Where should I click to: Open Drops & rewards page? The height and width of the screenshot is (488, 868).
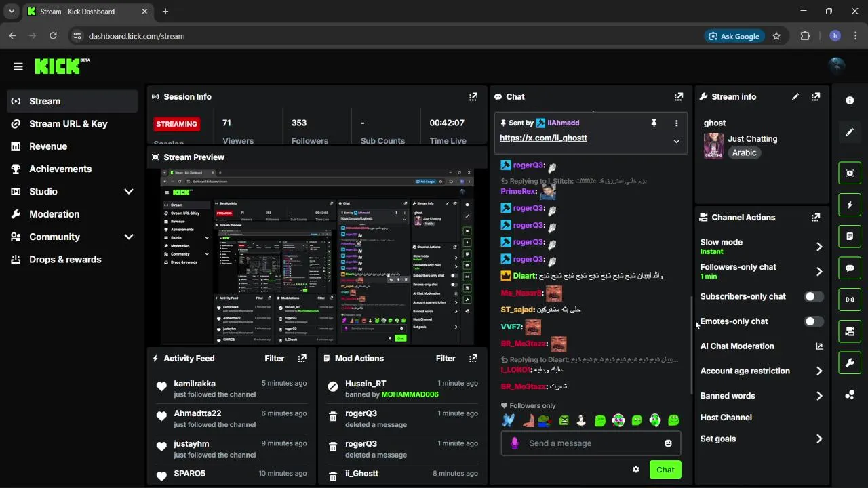[72, 260]
